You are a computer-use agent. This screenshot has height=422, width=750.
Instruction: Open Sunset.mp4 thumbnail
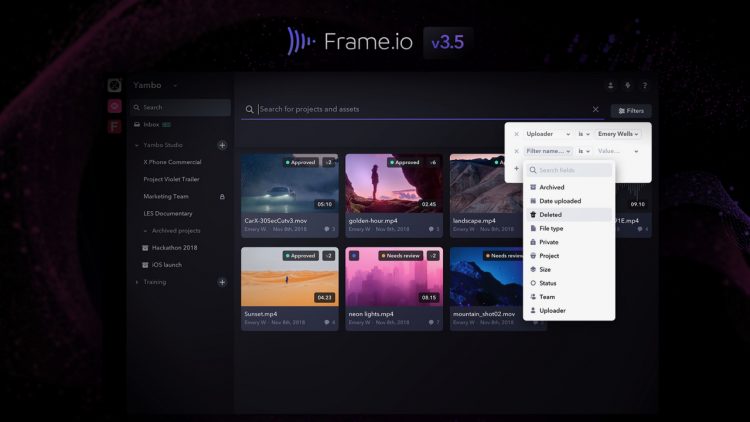coord(290,277)
